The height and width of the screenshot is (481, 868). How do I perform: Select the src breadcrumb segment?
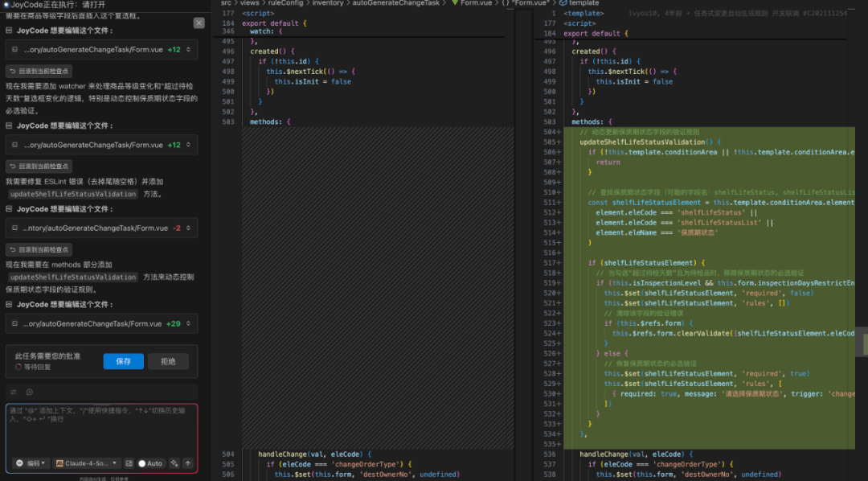tap(226, 2)
